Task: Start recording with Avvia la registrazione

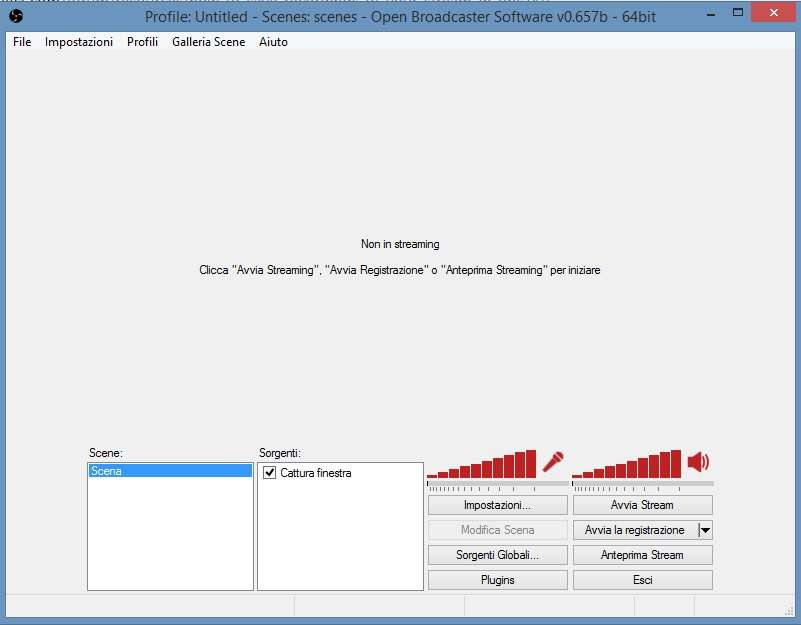Action: [x=634, y=531]
